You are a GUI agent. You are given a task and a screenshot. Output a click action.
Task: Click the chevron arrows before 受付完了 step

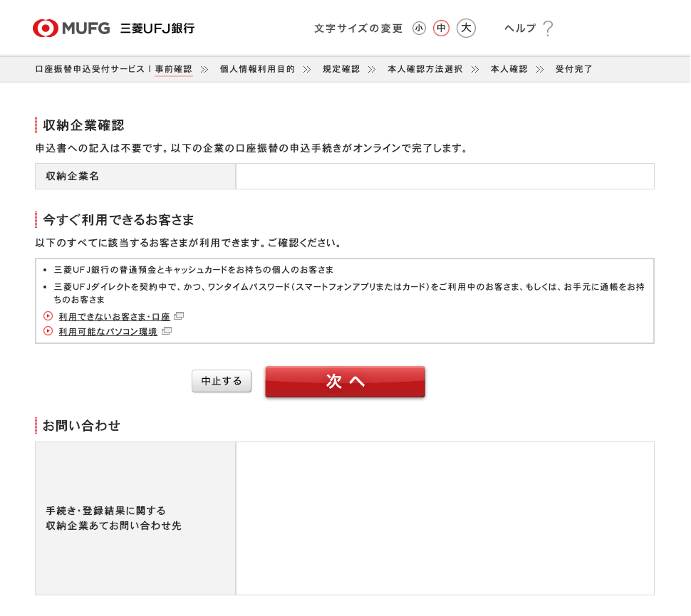(x=540, y=69)
